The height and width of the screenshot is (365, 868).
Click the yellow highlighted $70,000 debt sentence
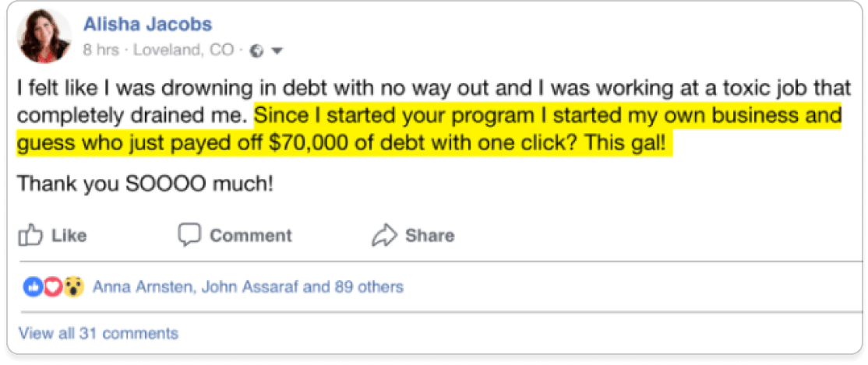429,131
